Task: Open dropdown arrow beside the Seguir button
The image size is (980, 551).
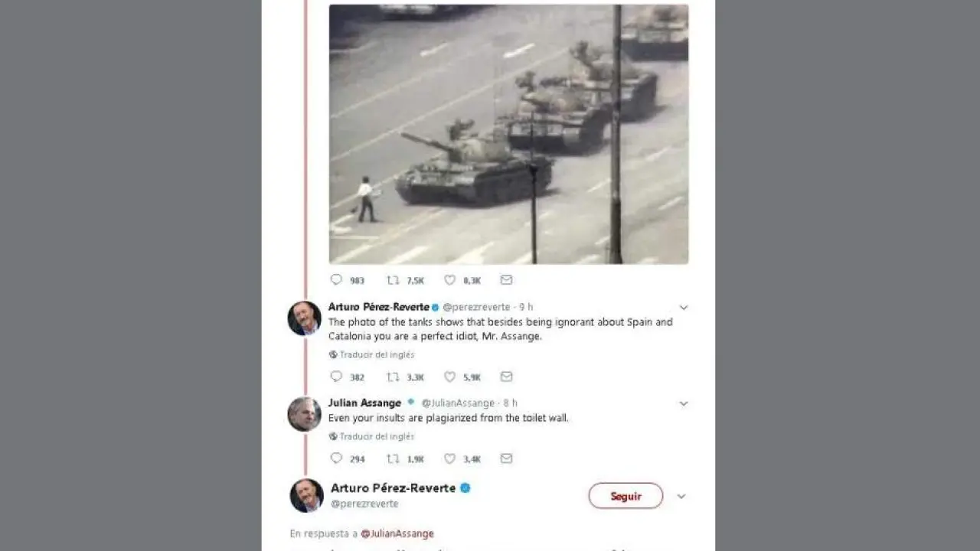Action: click(x=681, y=496)
